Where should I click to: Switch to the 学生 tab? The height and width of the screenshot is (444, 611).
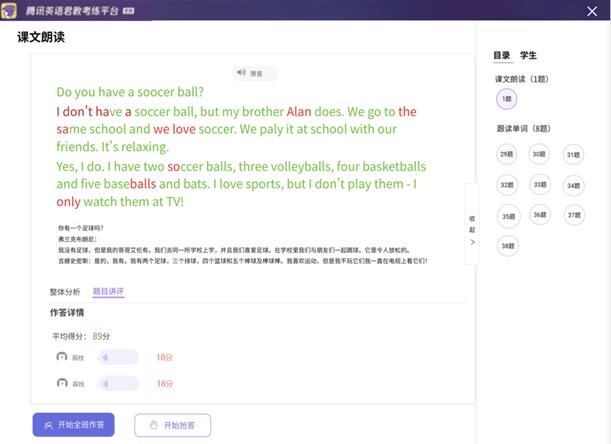pos(528,56)
